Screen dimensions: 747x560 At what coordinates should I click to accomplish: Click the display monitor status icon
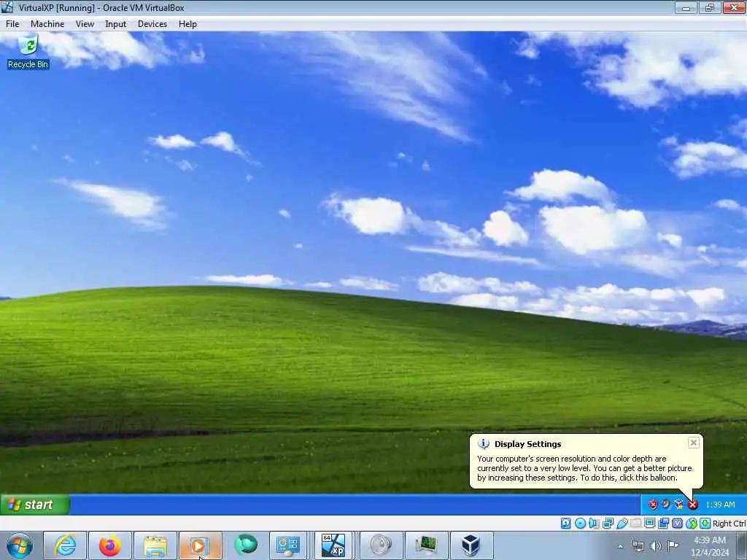[x=650, y=524]
